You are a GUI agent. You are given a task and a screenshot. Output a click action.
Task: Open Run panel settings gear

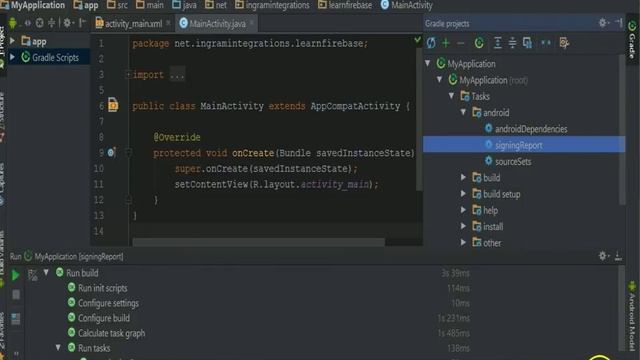coord(603,256)
